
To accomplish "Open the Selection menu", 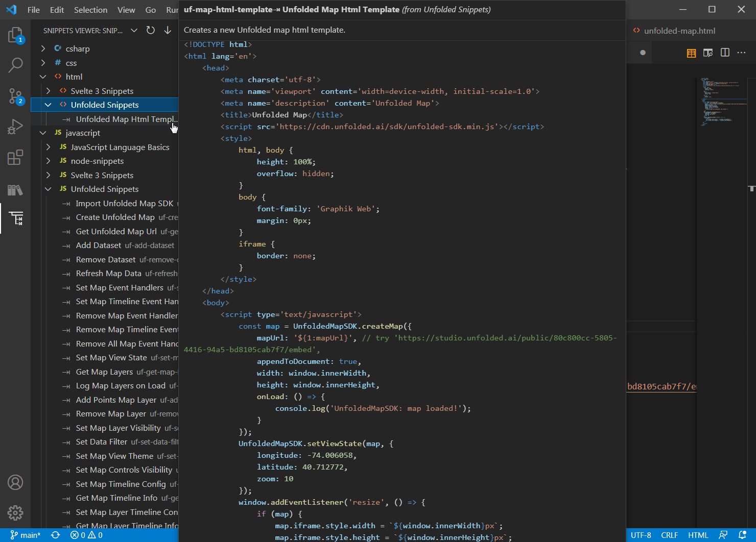I will (90, 10).
